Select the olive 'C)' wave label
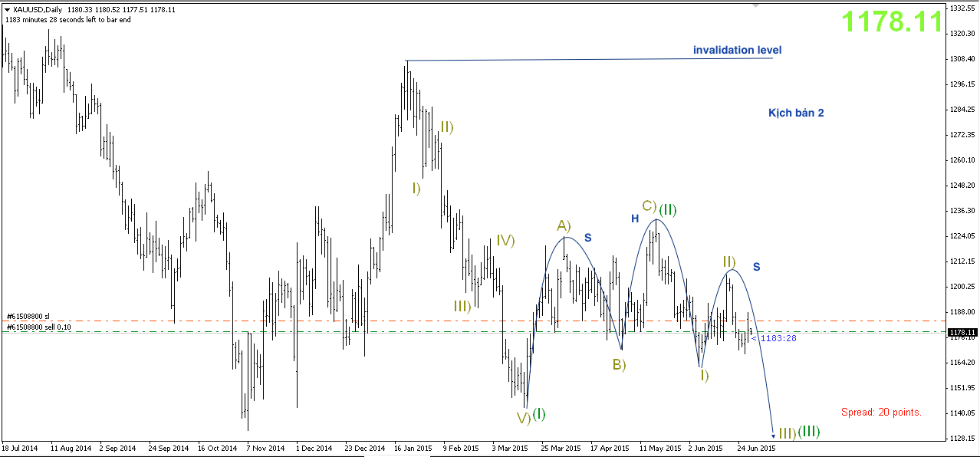This screenshot has height=457, width=980. [x=649, y=205]
